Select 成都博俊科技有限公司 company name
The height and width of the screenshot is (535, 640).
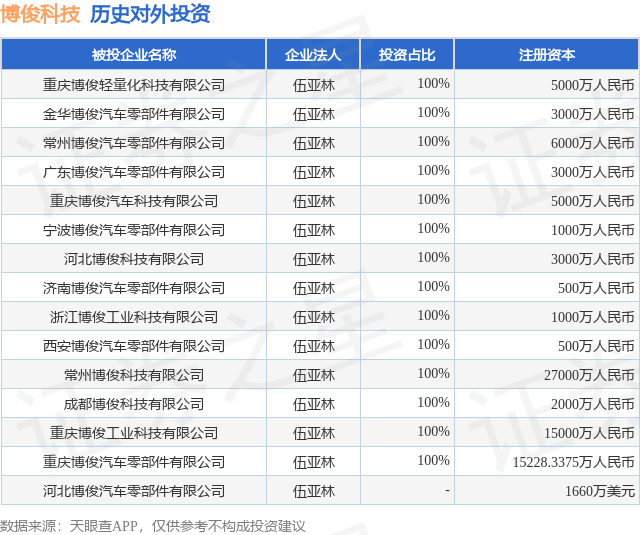pyautogui.click(x=134, y=404)
